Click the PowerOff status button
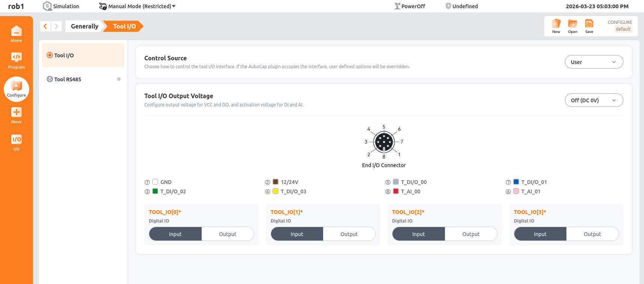The width and height of the screenshot is (644, 284). point(410,6)
